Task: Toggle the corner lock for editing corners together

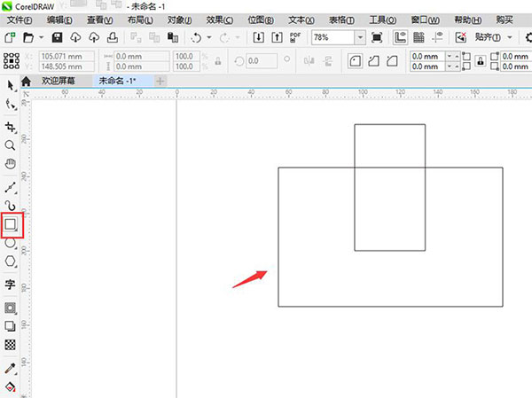Action: pos(481,61)
